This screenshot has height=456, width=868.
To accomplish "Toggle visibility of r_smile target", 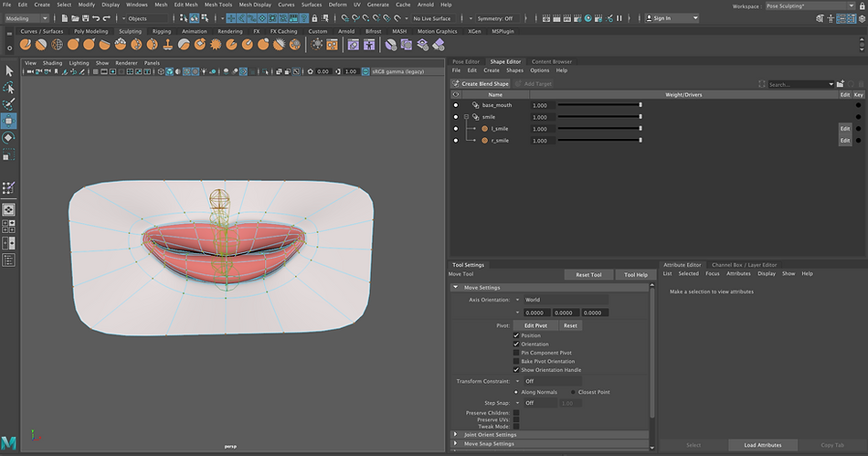I will pos(456,141).
